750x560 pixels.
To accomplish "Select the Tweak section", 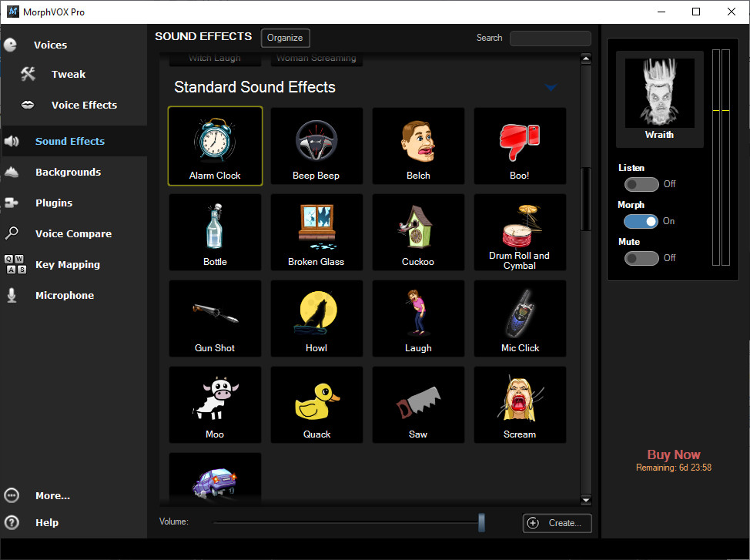I will pos(69,74).
